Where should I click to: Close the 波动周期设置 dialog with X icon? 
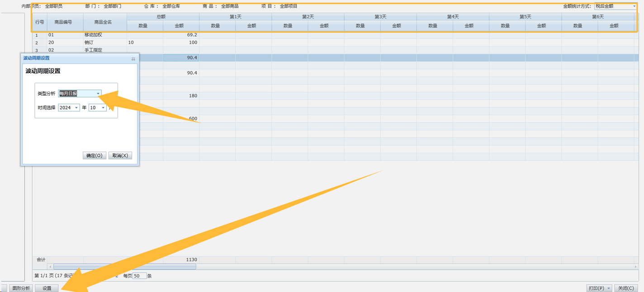(x=133, y=59)
